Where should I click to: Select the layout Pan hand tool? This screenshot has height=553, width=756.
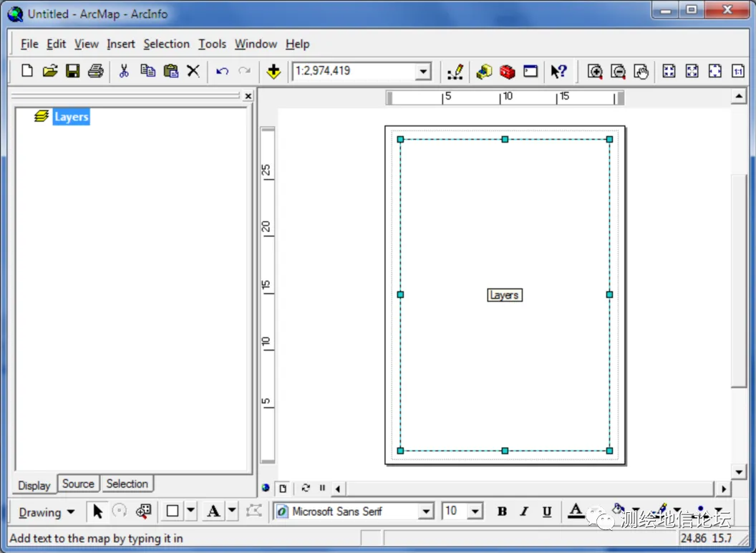pyautogui.click(x=641, y=72)
